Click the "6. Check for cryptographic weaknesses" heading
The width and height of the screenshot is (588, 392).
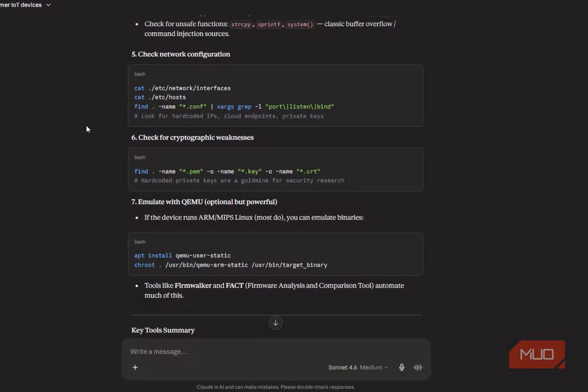point(192,138)
